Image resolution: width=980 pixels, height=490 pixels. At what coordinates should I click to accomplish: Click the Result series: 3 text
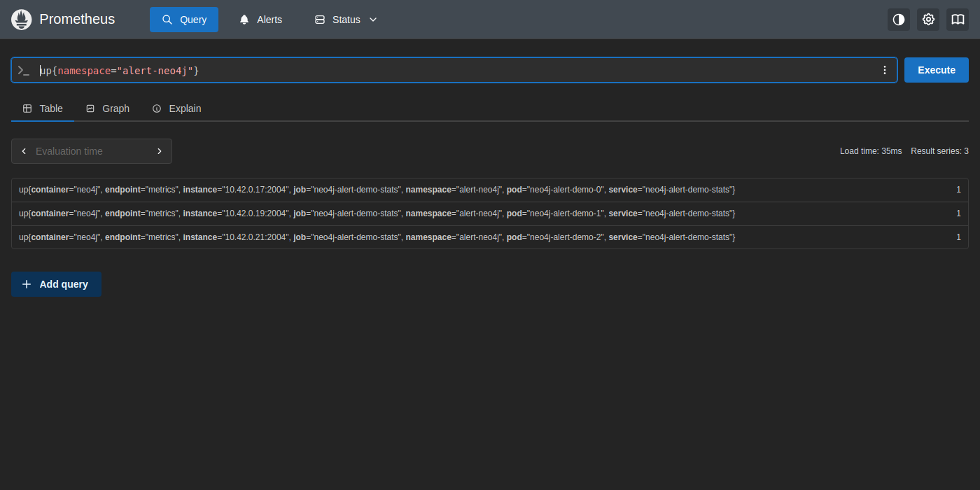click(x=939, y=151)
